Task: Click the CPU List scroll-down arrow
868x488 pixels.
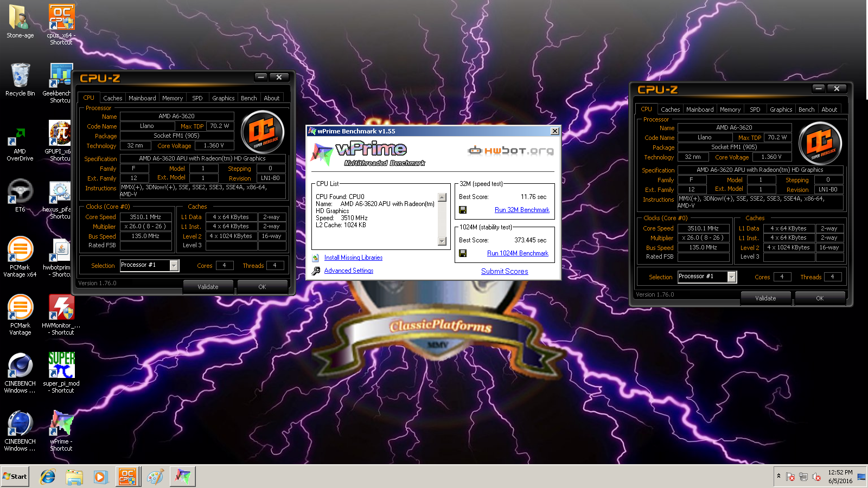Action: [x=442, y=241]
